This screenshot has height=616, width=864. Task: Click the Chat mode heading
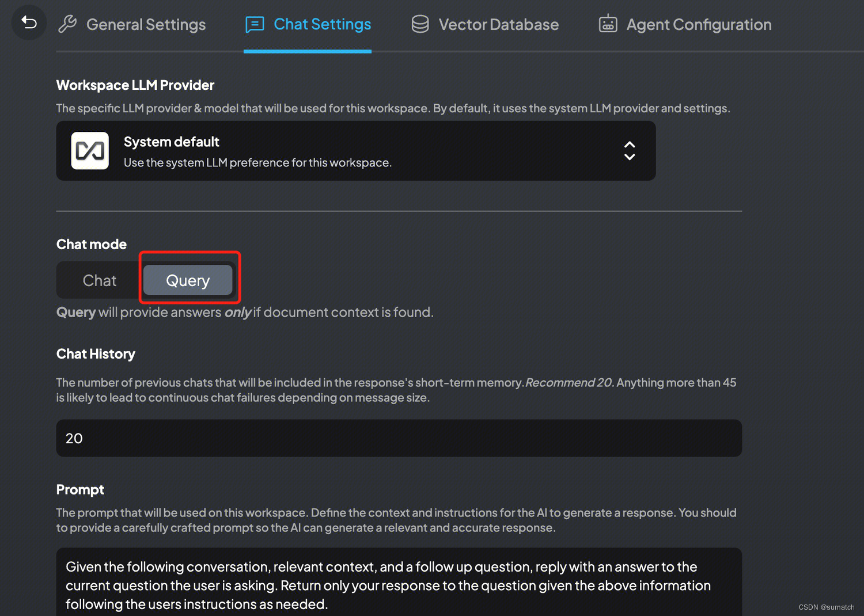92,244
